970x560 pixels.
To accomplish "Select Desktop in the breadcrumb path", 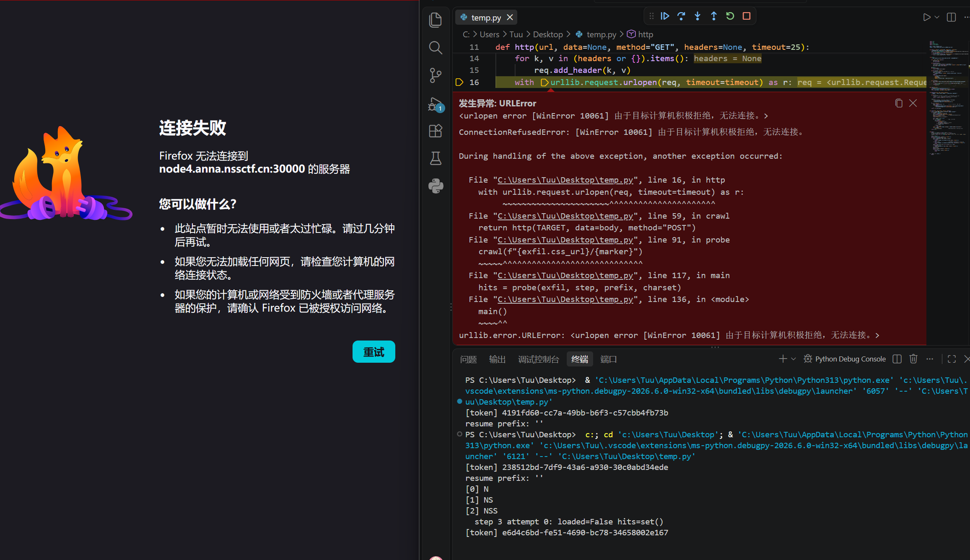I will pos(548,34).
